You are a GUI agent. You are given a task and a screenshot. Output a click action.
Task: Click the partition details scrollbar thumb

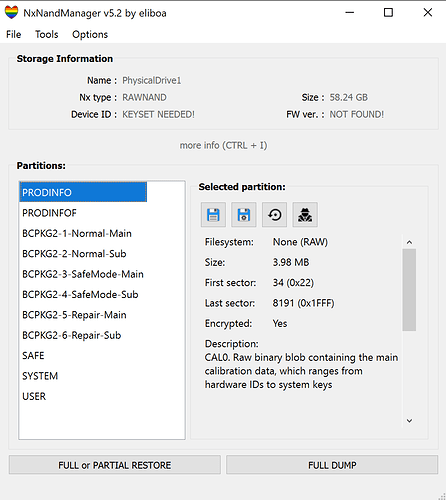409,290
